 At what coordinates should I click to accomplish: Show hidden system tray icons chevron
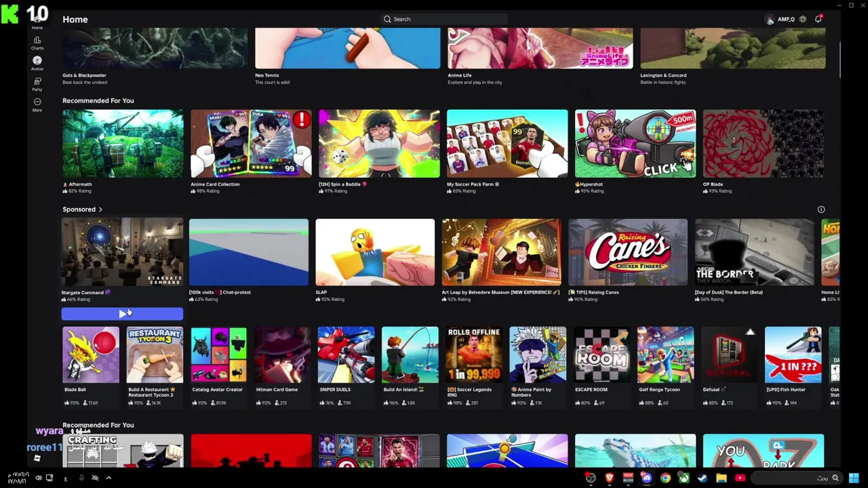pyautogui.click(x=108, y=478)
